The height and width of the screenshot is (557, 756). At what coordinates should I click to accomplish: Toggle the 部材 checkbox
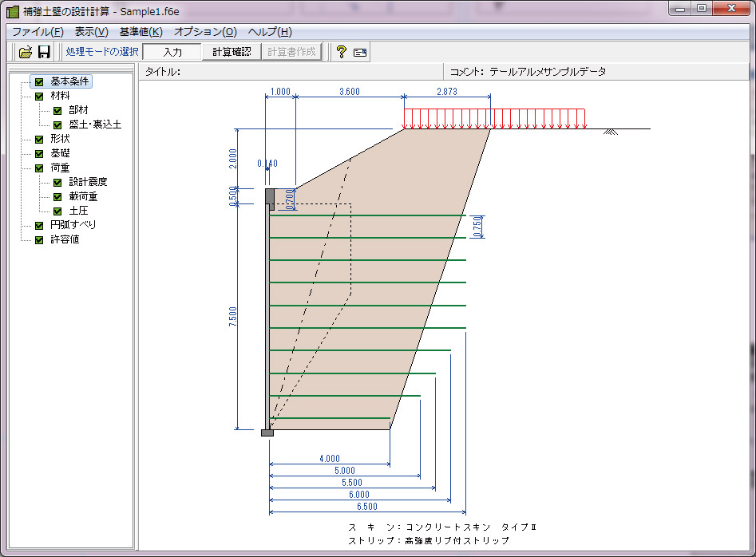click(x=57, y=111)
